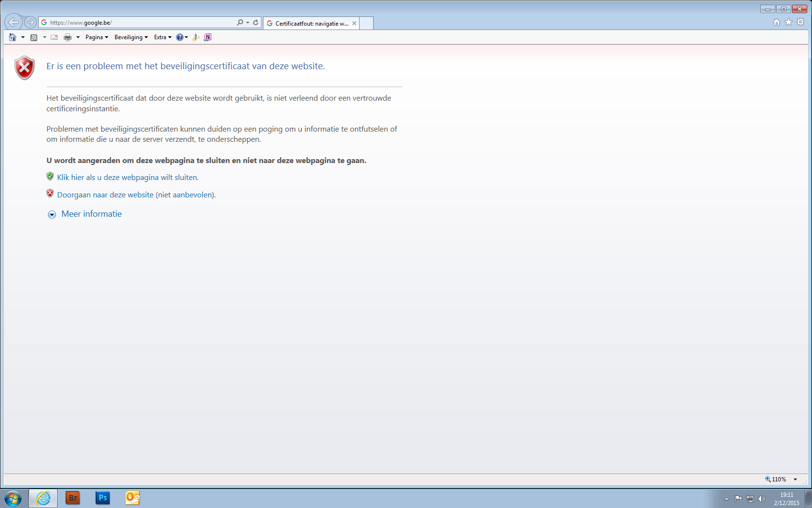Viewport: 812px width, 508px height.
Task: Click the Home icon in command bar
Action: pos(13,37)
